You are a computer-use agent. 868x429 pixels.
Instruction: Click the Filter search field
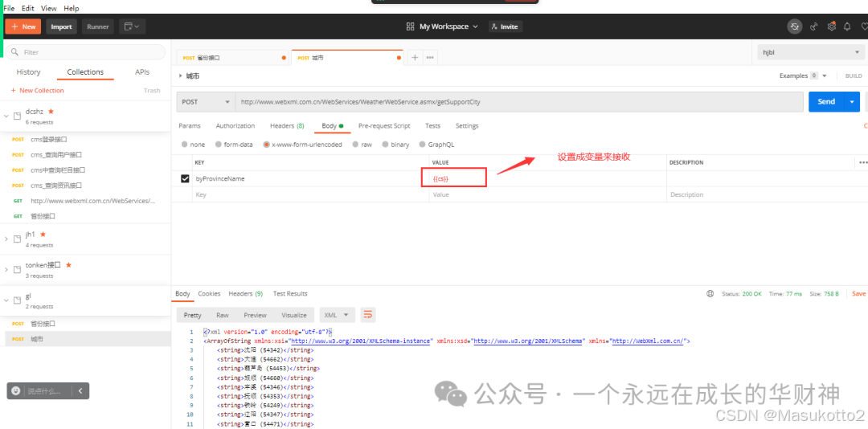coord(86,52)
